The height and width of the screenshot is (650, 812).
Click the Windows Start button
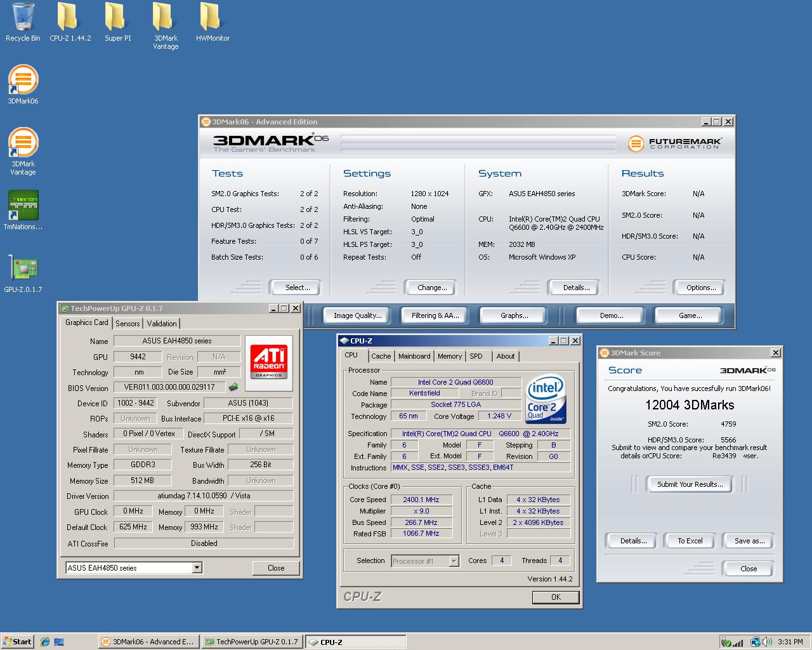pyautogui.click(x=18, y=642)
